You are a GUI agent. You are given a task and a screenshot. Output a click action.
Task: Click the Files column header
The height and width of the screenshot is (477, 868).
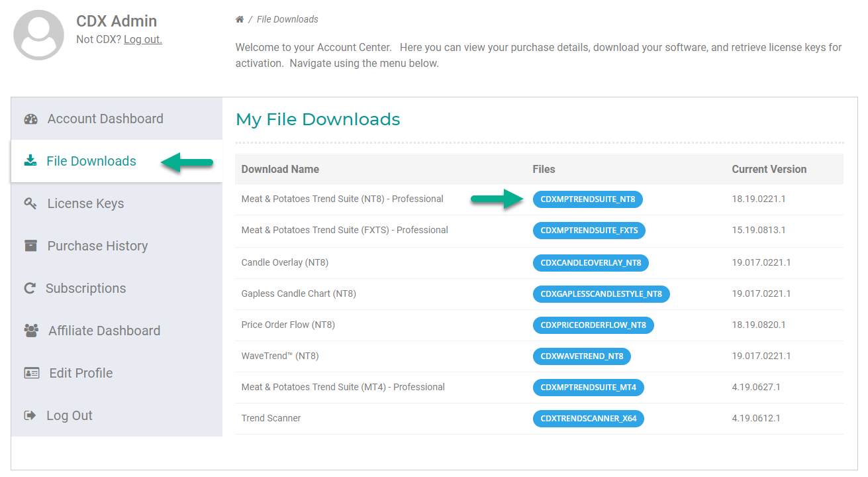(x=544, y=169)
